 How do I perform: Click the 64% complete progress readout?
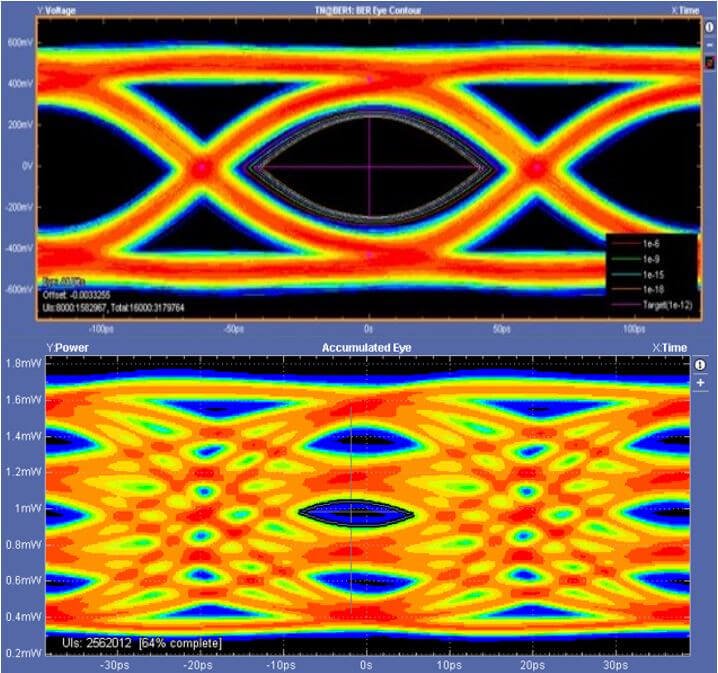[x=180, y=641]
